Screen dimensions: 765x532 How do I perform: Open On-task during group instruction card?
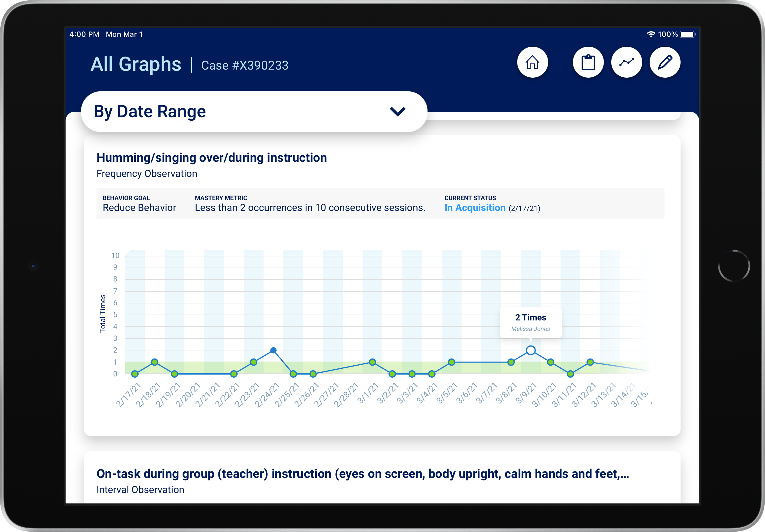363,474
